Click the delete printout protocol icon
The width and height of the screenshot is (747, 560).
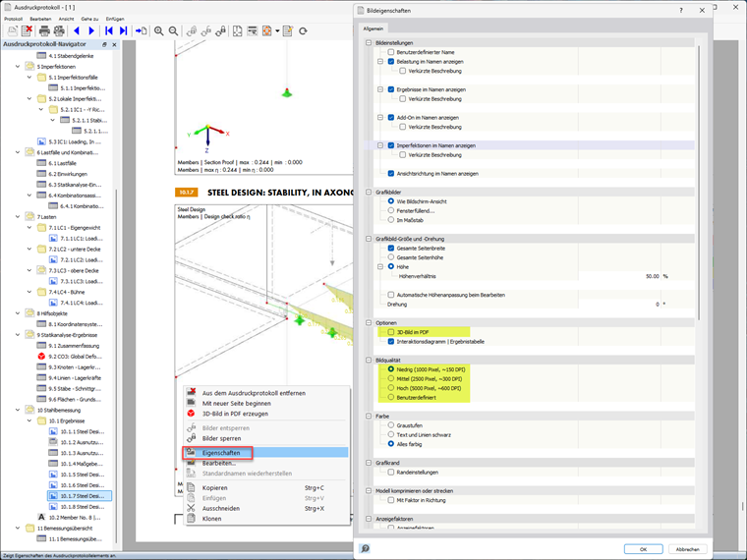[27, 31]
